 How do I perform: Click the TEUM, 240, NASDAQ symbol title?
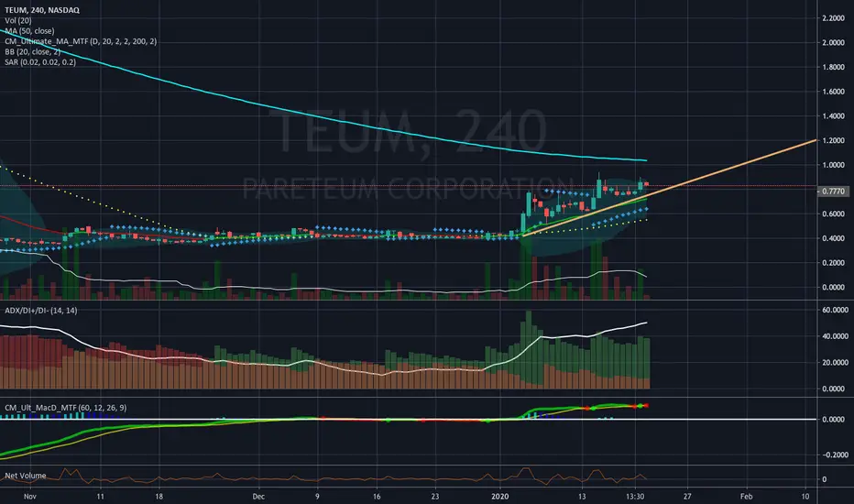pyautogui.click(x=42, y=10)
